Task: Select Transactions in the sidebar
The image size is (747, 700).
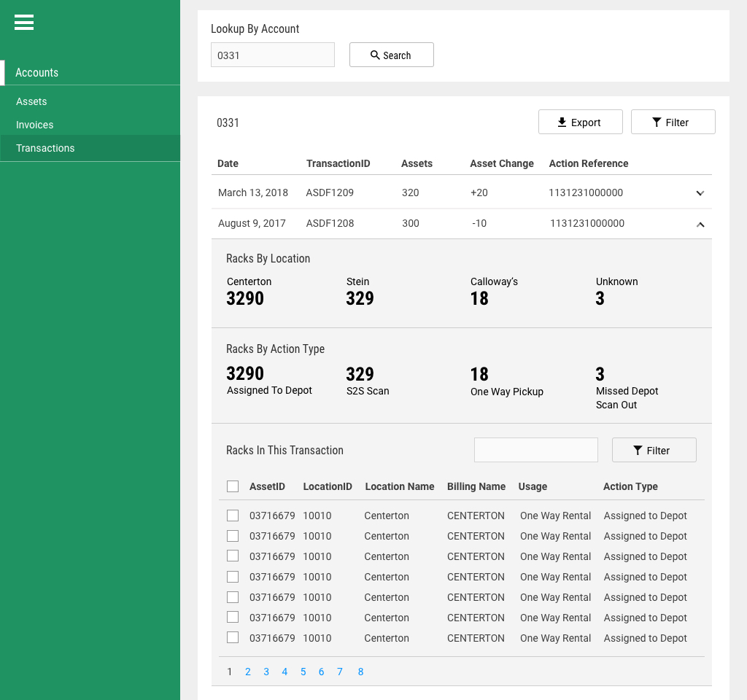Action: pyautogui.click(x=45, y=148)
